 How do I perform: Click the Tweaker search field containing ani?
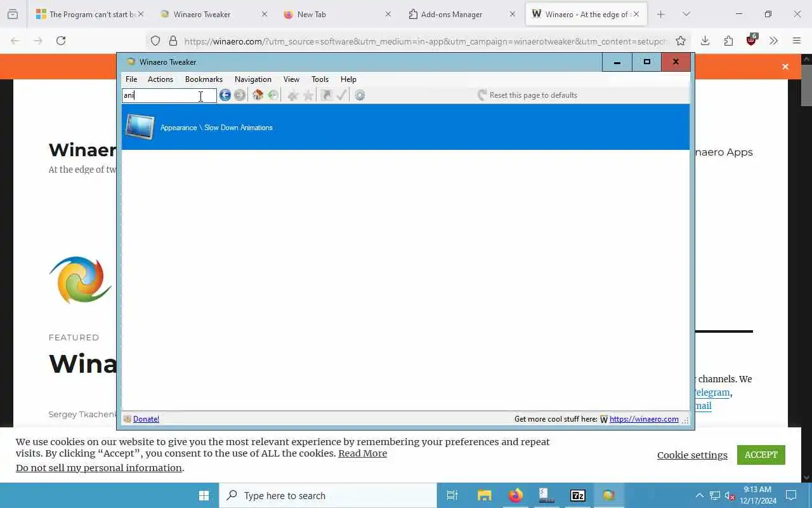(169, 95)
